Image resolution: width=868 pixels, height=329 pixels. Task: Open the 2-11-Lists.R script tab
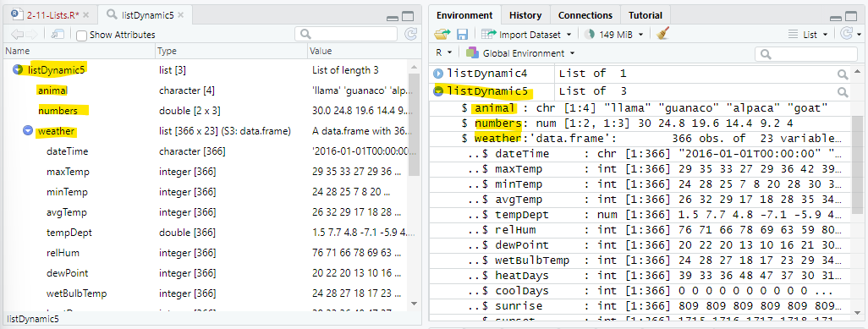coord(46,15)
